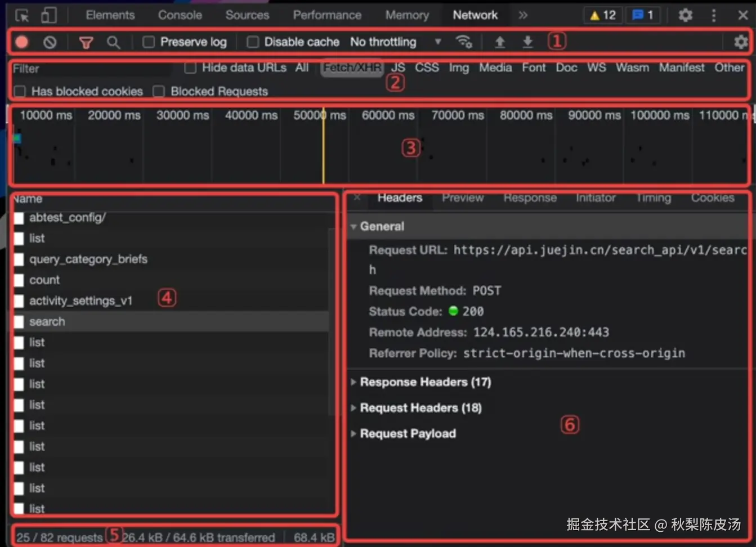Screen dimensions: 756x547
Task: Open the Preview tab of request
Action: click(463, 198)
